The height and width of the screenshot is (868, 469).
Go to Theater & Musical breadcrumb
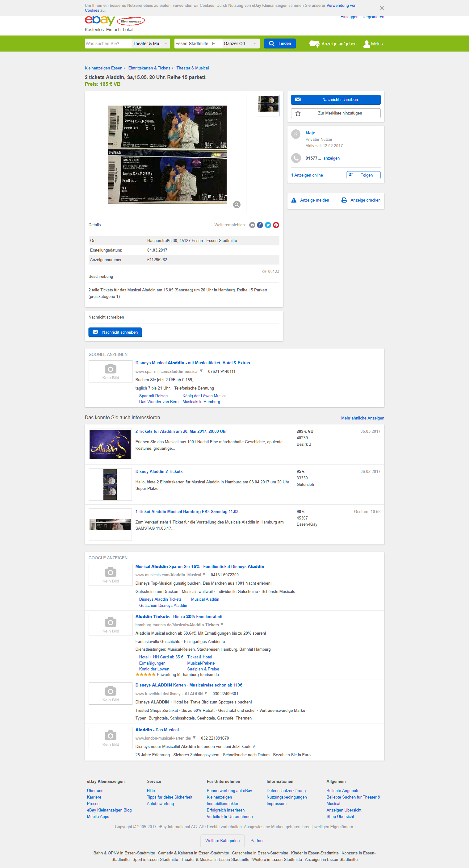point(192,68)
